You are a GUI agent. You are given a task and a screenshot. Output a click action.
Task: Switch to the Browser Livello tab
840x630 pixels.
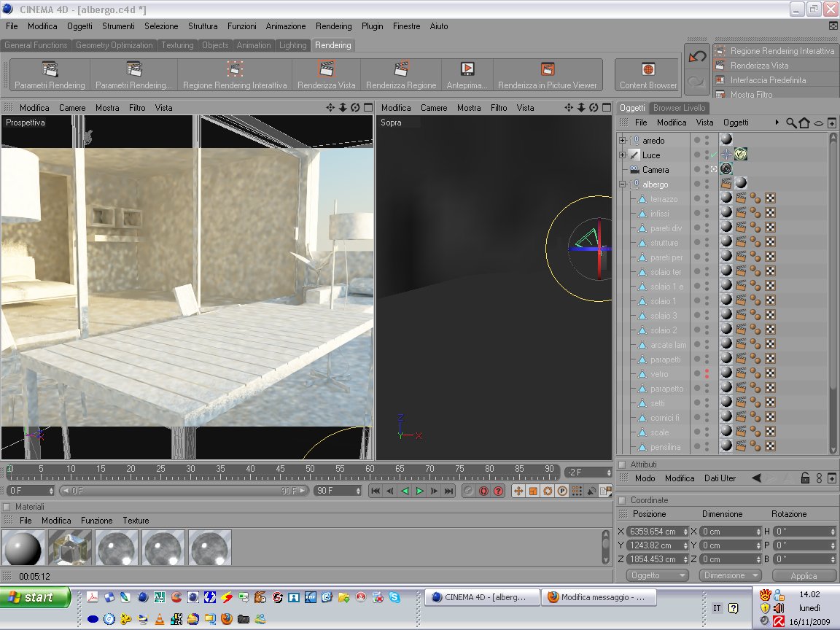click(678, 108)
